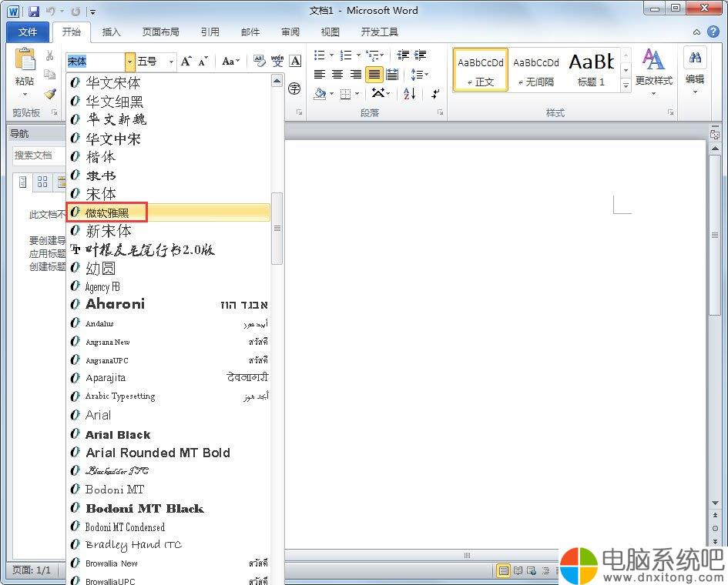This screenshot has height=585, width=728.
Task: Click Show/Hide paragraph marks icon
Action: tap(435, 93)
